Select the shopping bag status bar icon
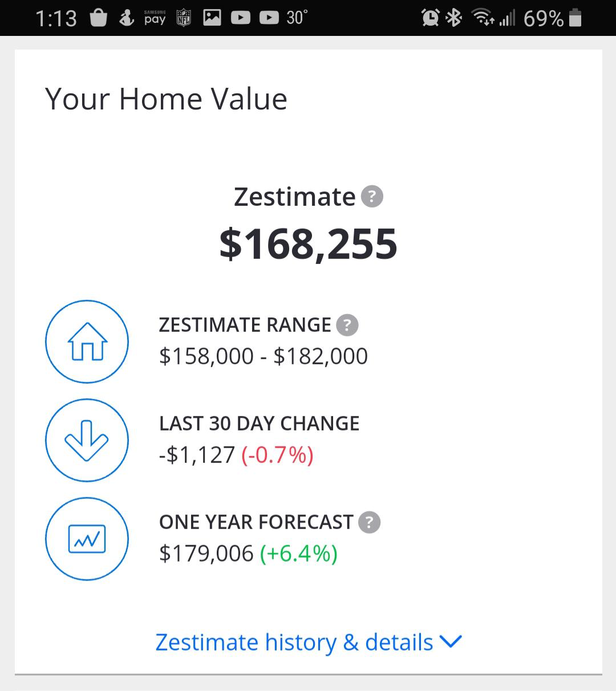Screen dimensions: 616x691 pos(98,17)
